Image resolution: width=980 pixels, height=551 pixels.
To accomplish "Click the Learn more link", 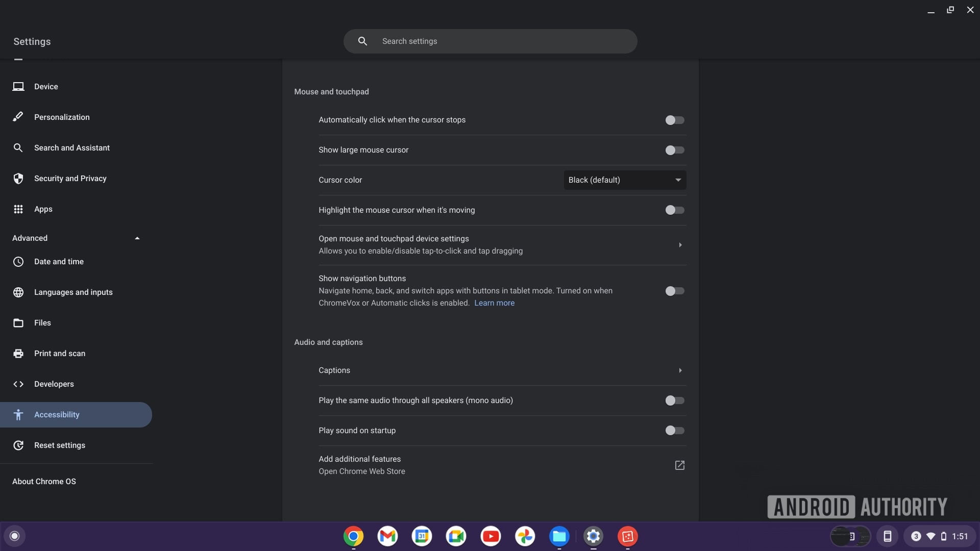I will [494, 303].
